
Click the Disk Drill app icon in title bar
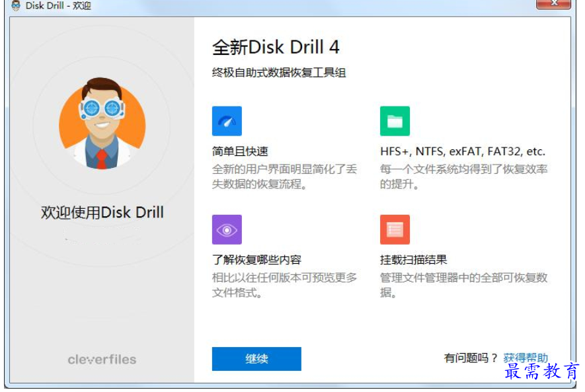(x=16, y=5)
